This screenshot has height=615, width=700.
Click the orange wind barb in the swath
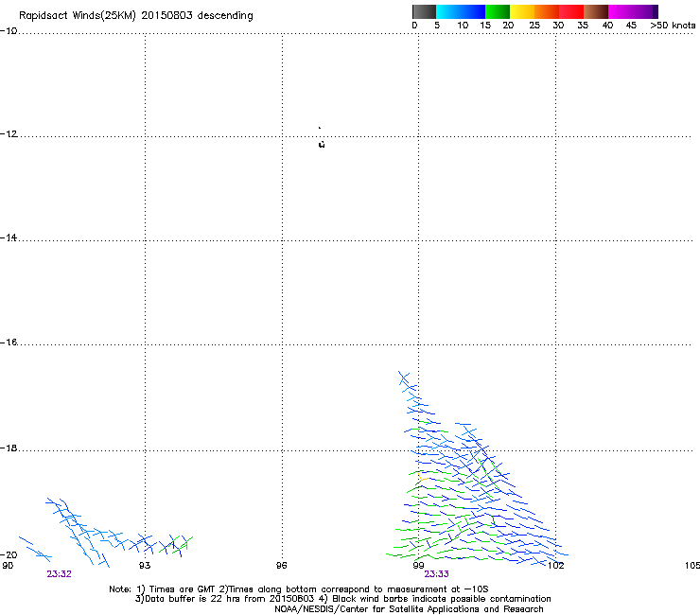click(423, 478)
